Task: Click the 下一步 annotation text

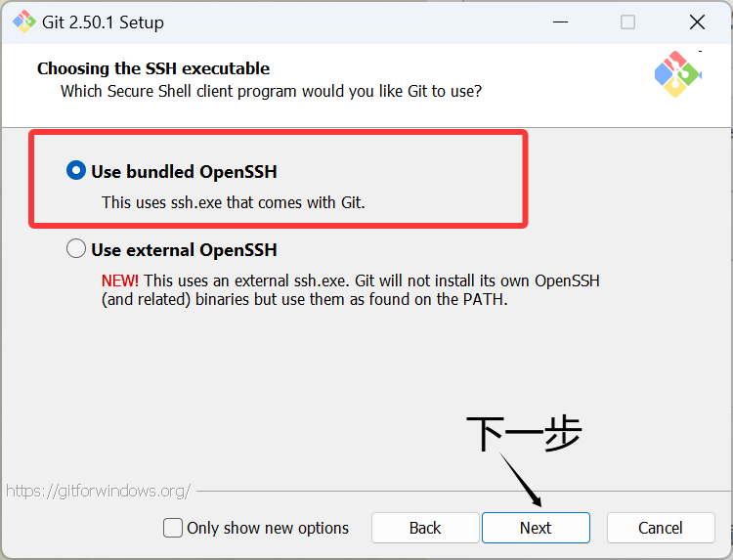Action: coord(524,433)
